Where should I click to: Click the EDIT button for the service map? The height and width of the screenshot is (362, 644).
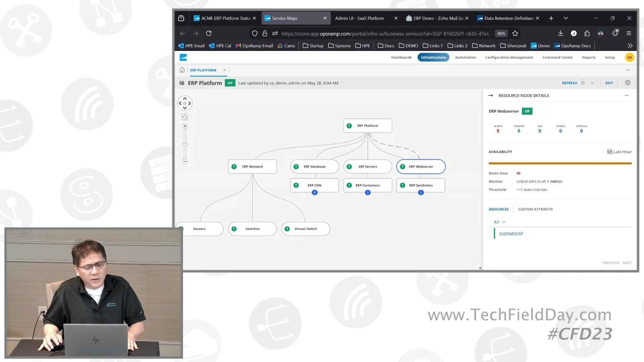pos(609,83)
